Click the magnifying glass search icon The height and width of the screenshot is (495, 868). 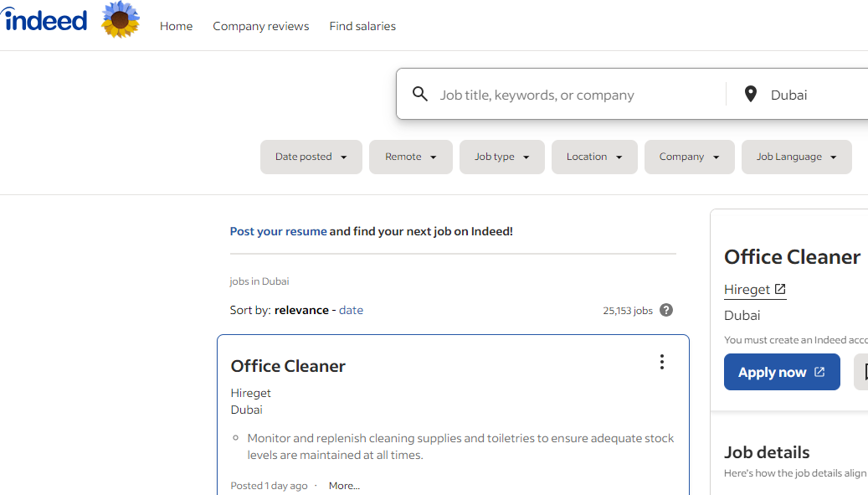click(420, 94)
